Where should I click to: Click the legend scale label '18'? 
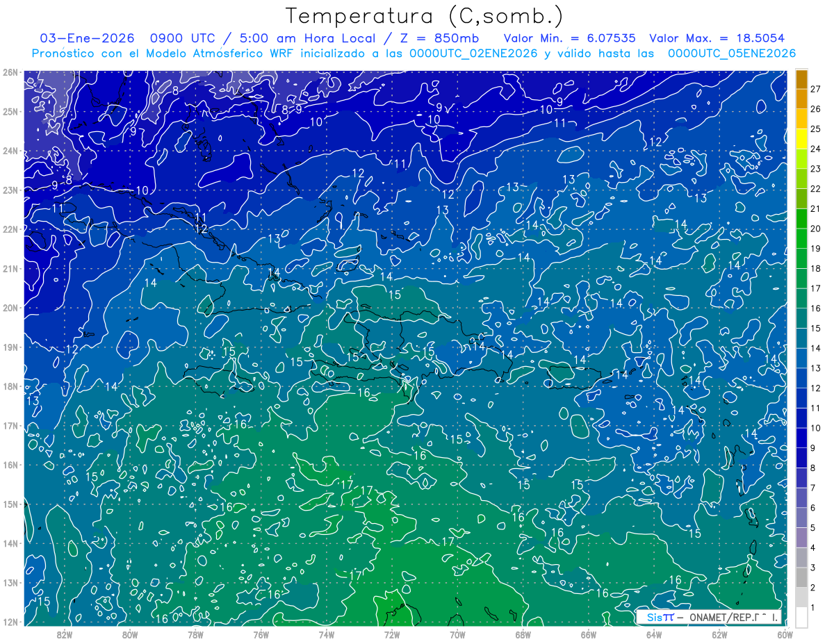point(816,268)
